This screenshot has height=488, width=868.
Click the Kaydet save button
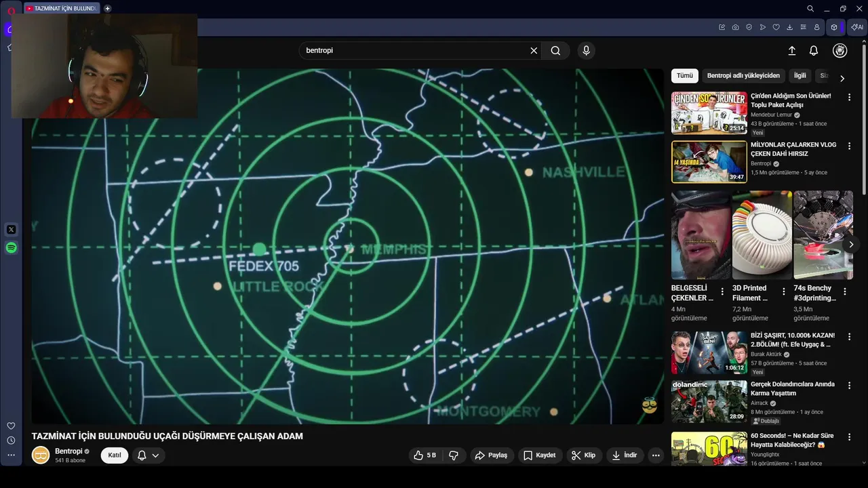(x=539, y=455)
